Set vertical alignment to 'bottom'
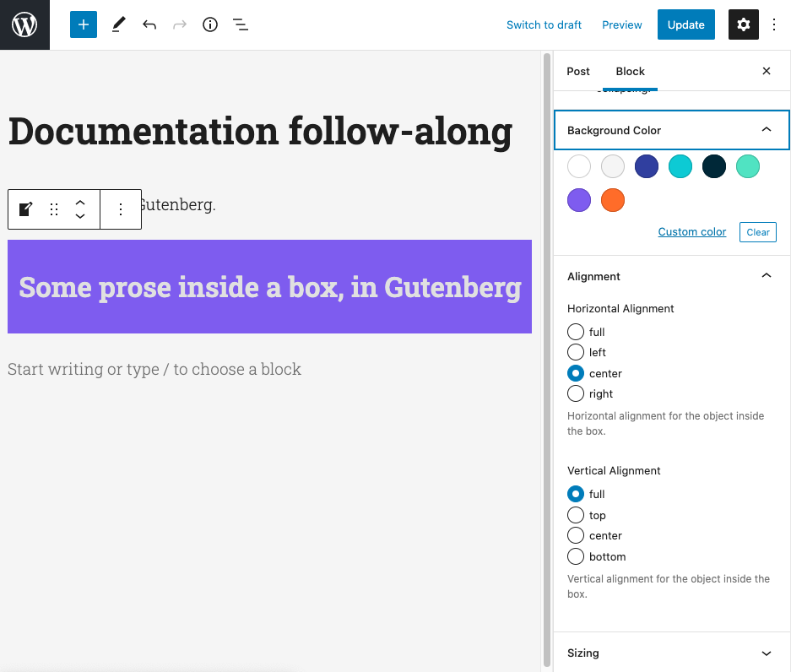791x672 pixels. click(576, 556)
